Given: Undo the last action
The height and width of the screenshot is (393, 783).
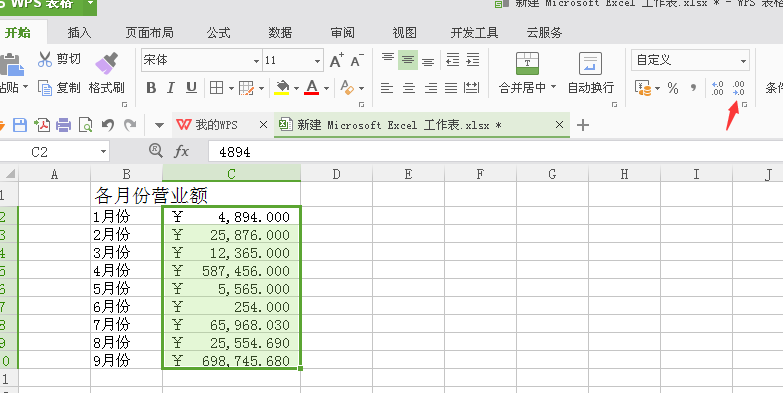Looking at the screenshot, I should (108, 124).
